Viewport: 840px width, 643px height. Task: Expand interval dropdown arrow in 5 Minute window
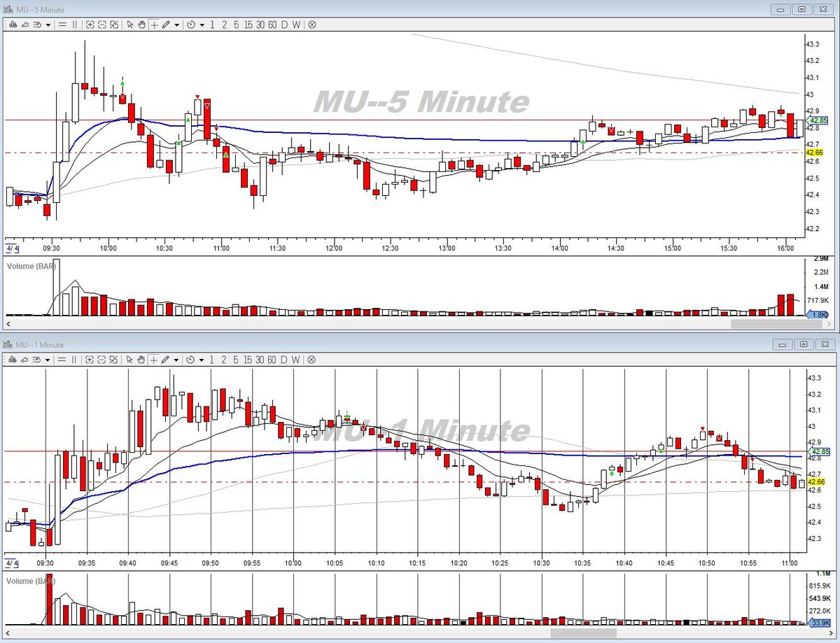pos(202,24)
